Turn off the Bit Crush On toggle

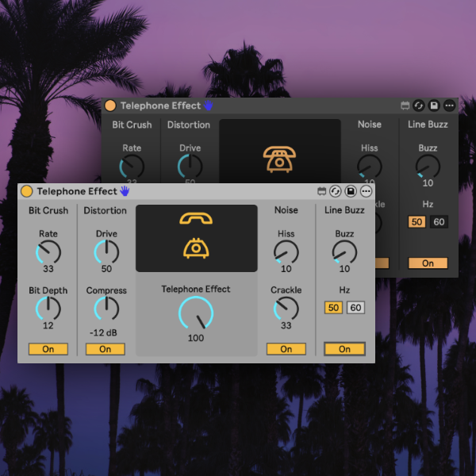[48, 349]
